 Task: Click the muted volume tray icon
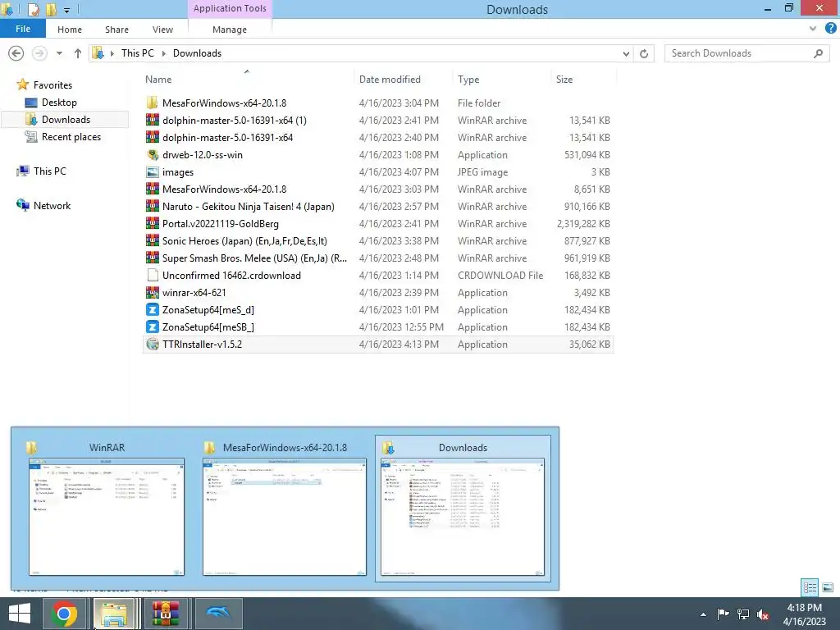[762, 614]
